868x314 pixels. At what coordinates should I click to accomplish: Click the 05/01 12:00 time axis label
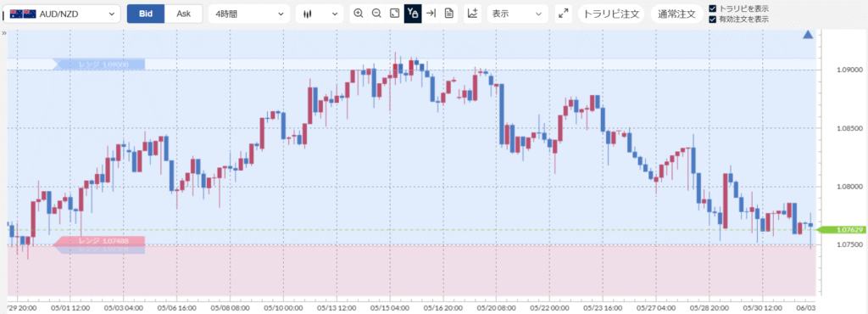click(70, 308)
